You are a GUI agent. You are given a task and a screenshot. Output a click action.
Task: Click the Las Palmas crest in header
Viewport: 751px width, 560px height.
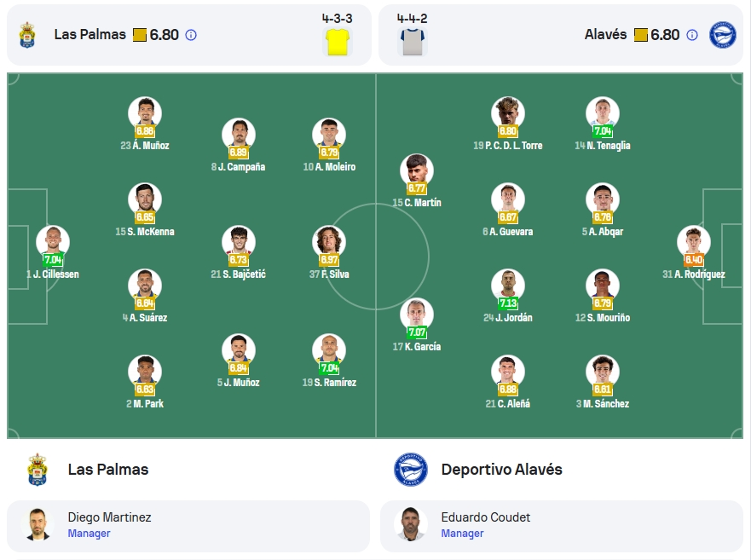27,34
